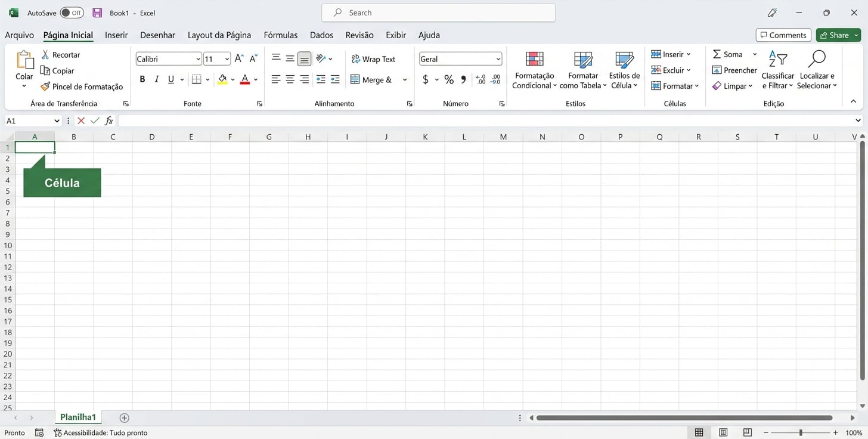
Task: Click in the Search box
Action: point(438,13)
